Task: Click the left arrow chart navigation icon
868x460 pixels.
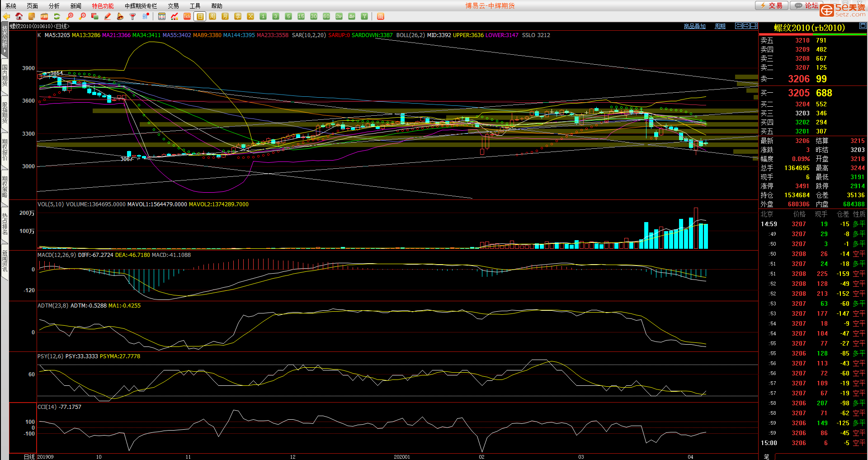Action: click(x=739, y=26)
